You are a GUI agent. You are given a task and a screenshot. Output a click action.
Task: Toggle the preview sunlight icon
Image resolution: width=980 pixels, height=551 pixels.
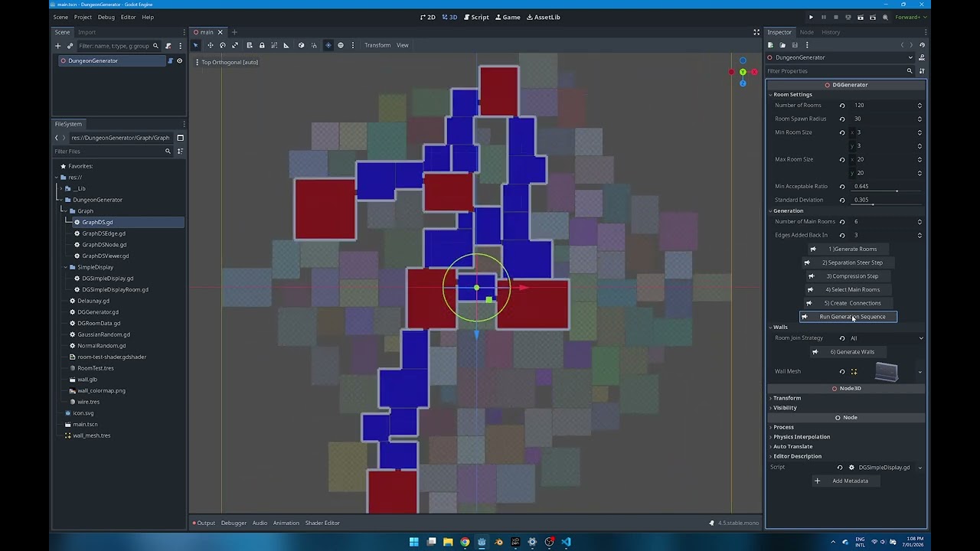(x=328, y=45)
